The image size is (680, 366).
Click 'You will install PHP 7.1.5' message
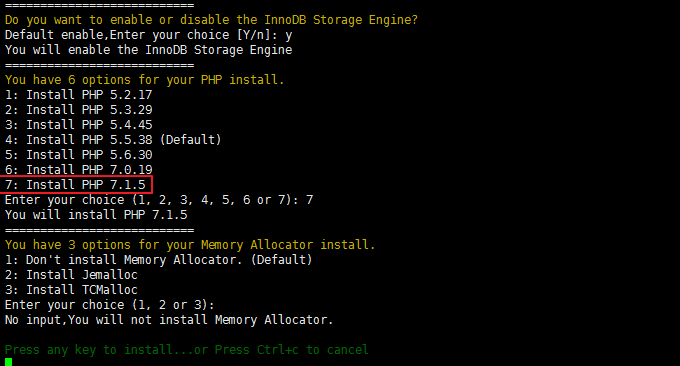coord(96,215)
